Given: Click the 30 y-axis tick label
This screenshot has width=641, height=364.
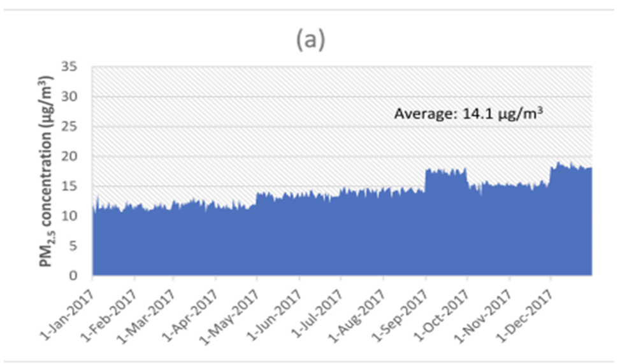Looking at the screenshot, I should [x=78, y=97].
